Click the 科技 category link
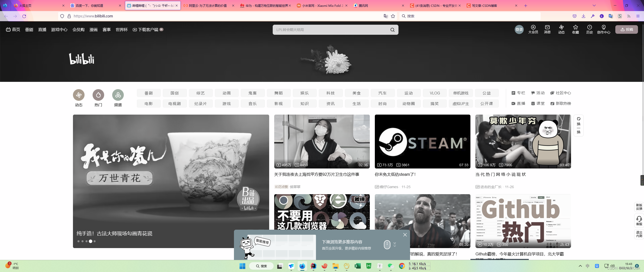The image size is (644, 272). pyautogui.click(x=330, y=93)
